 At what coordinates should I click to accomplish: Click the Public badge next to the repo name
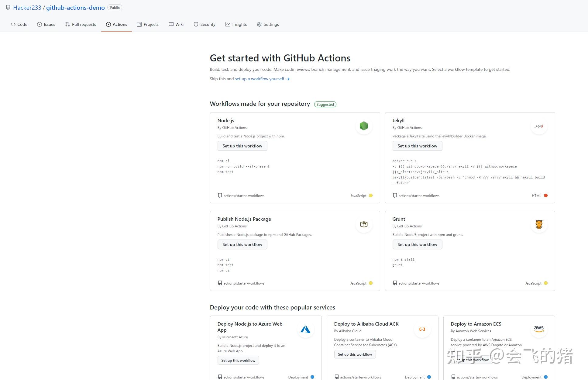[115, 7]
